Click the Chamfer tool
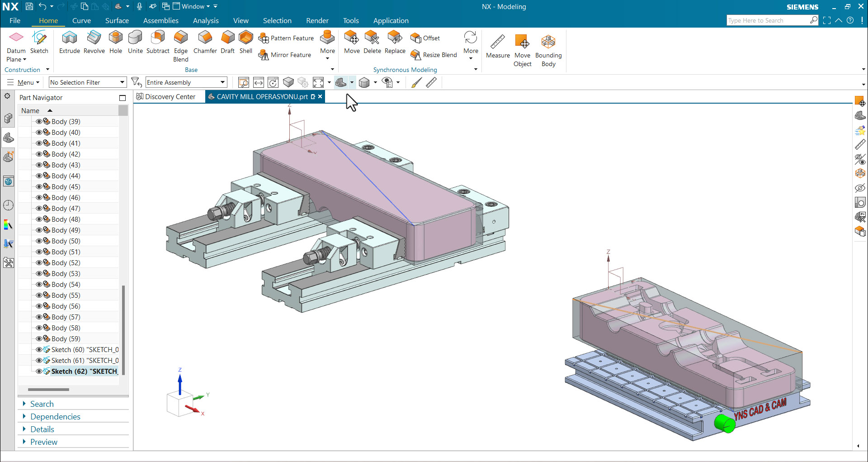Viewport: 868px width, 462px height. tap(205, 43)
